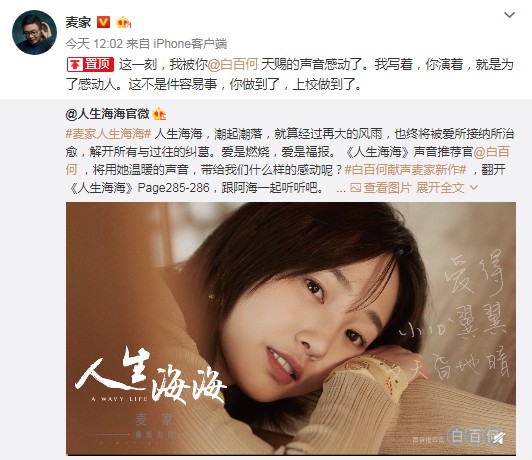Click the 查看图片 link text
The width and height of the screenshot is (532, 460).
[387, 188]
